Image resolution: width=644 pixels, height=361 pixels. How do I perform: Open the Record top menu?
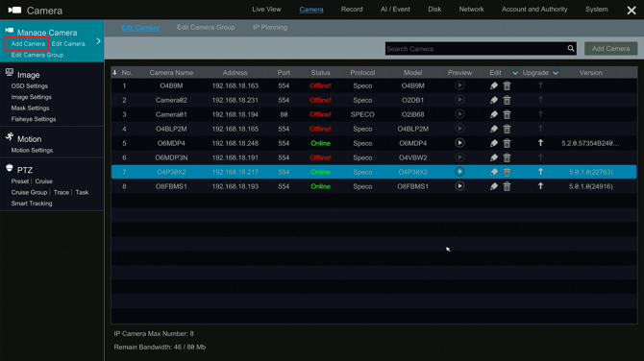click(x=352, y=9)
